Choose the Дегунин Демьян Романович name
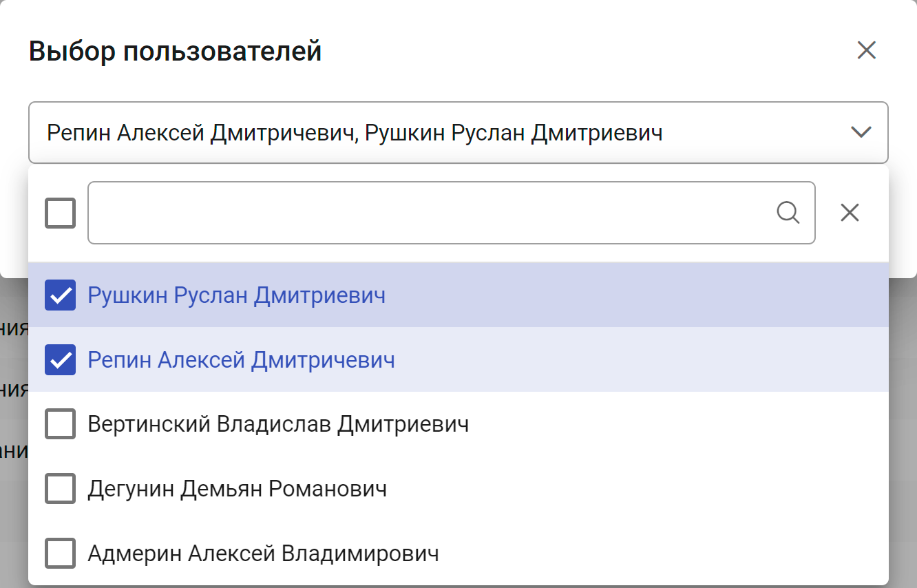The height and width of the screenshot is (588, 917). 237,489
